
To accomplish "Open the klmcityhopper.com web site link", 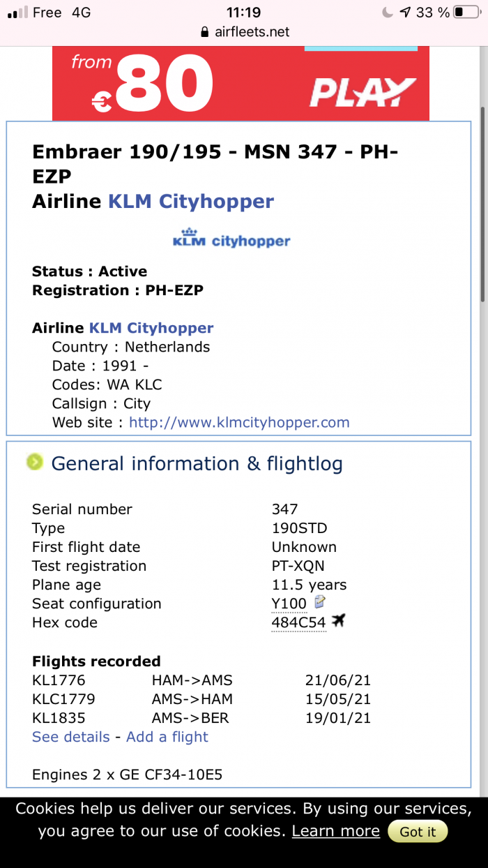I will [x=239, y=422].
